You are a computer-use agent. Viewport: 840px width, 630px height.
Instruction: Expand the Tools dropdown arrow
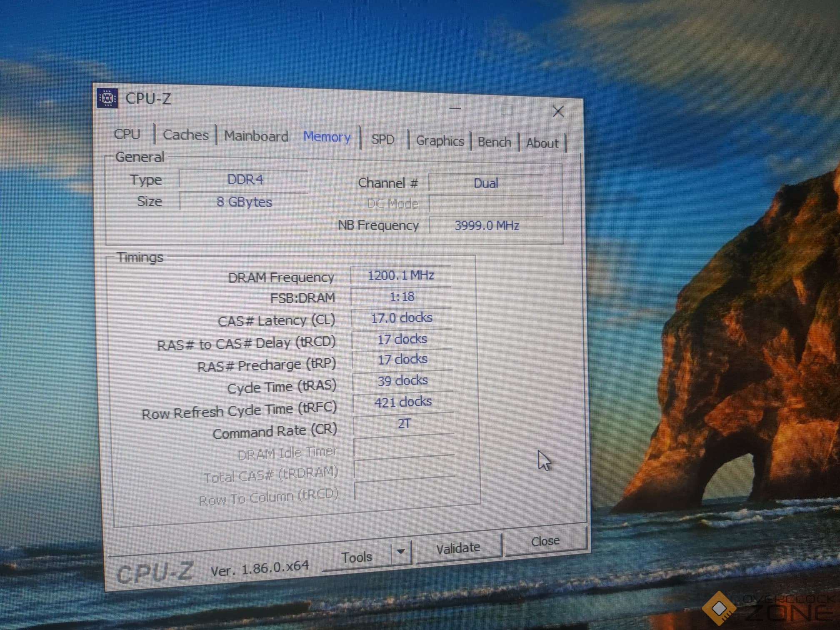(401, 552)
